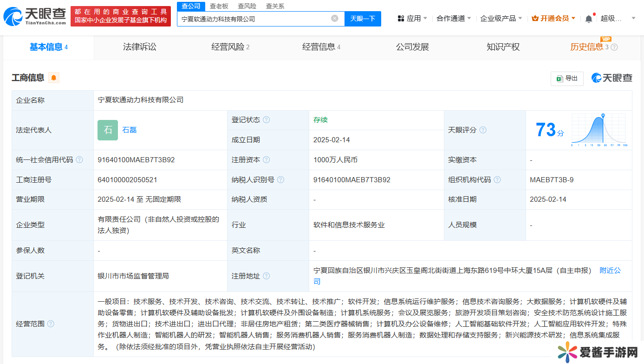
Task: Click the notification bell icon
Action: click(588, 19)
